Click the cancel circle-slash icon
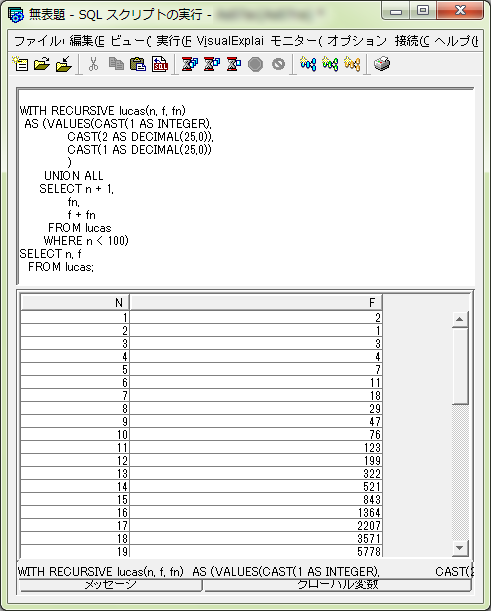The width and height of the screenshot is (491, 611). click(278, 64)
